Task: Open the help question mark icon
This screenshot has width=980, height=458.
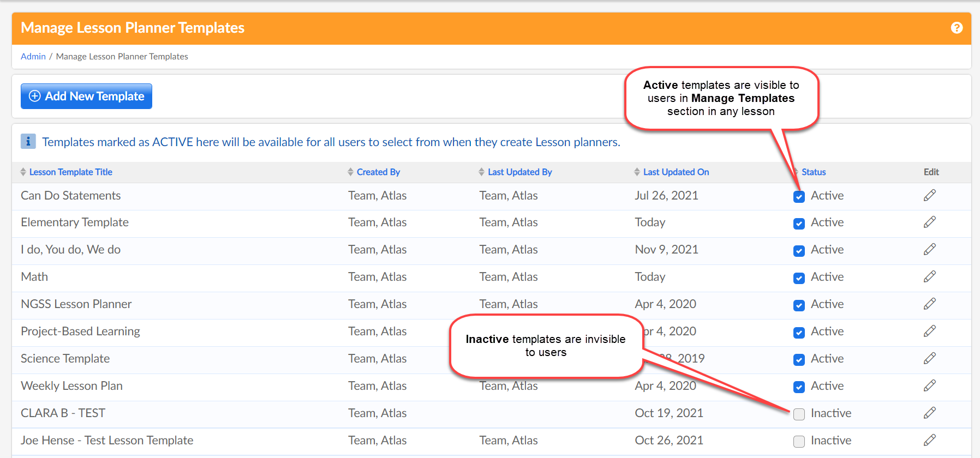Action: coord(957,28)
